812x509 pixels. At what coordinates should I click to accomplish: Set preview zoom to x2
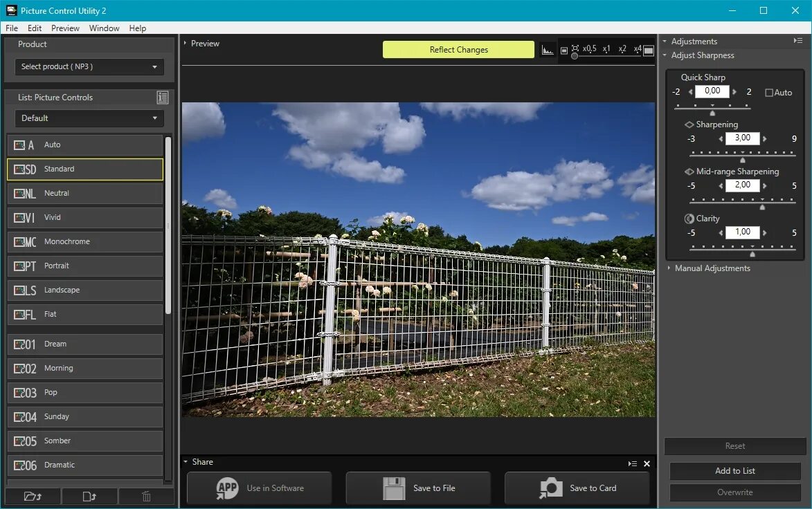[x=622, y=48]
